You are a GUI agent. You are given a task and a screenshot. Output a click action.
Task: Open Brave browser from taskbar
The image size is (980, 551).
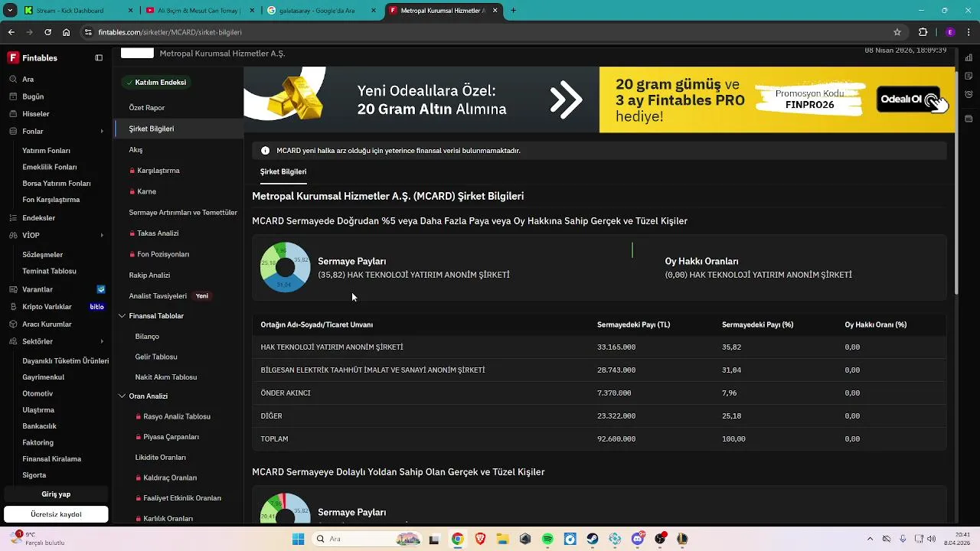pos(480,539)
